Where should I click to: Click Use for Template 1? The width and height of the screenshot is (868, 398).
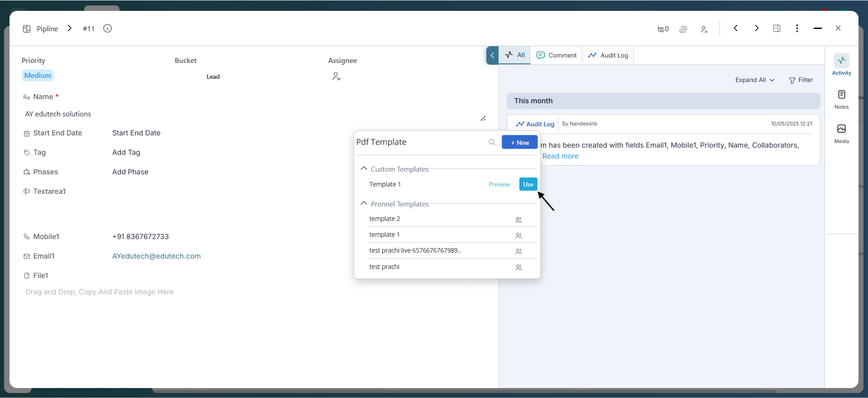(528, 184)
